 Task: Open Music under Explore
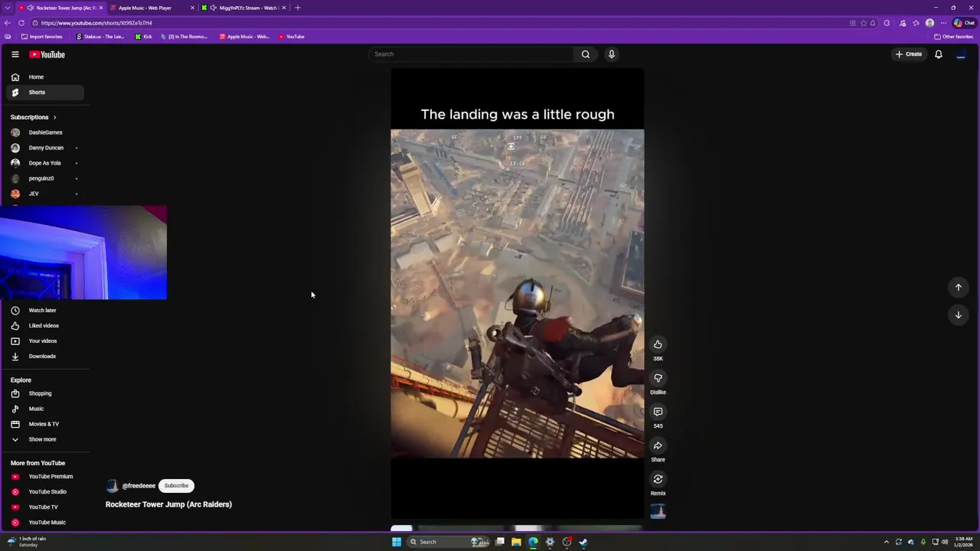pyautogui.click(x=45, y=409)
